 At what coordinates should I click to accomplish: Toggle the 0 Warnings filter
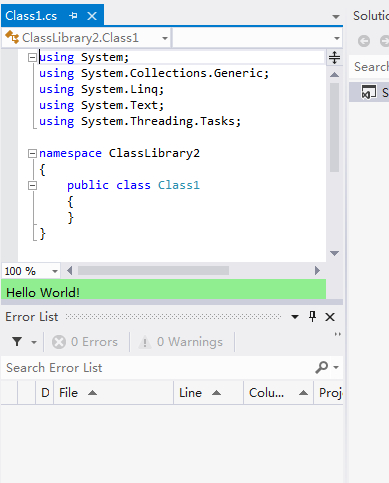(181, 342)
